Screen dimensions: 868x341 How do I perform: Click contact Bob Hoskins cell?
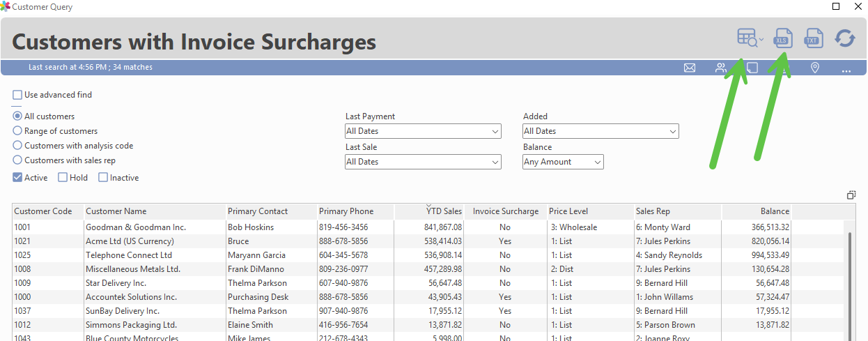coord(271,227)
